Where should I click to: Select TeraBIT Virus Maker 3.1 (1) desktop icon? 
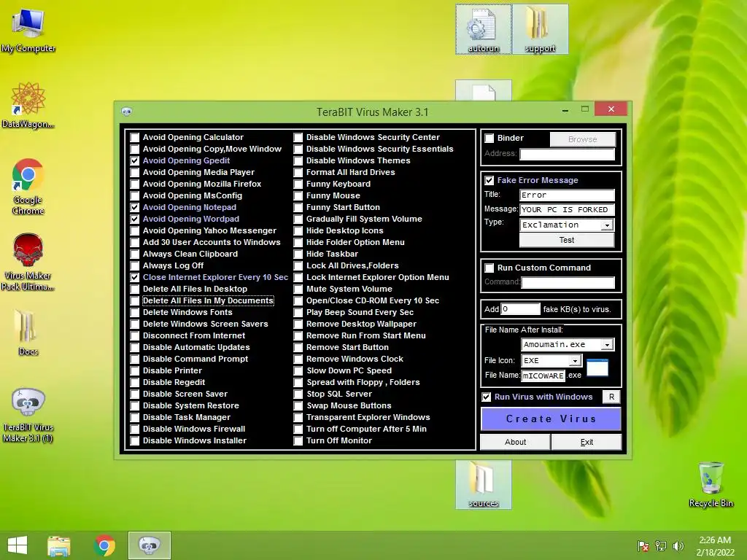point(28,415)
